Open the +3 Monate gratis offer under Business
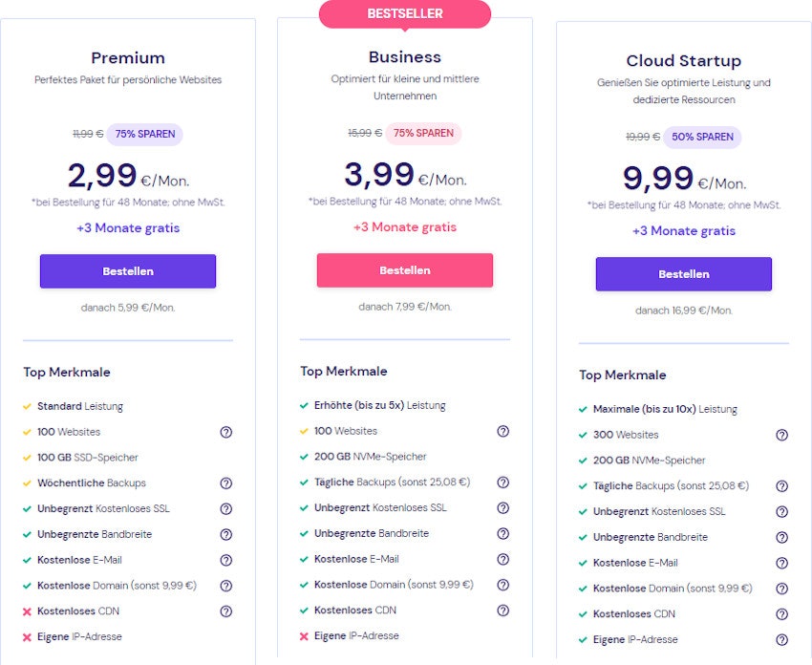This screenshot has height=665, width=812. pyautogui.click(x=405, y=228)
